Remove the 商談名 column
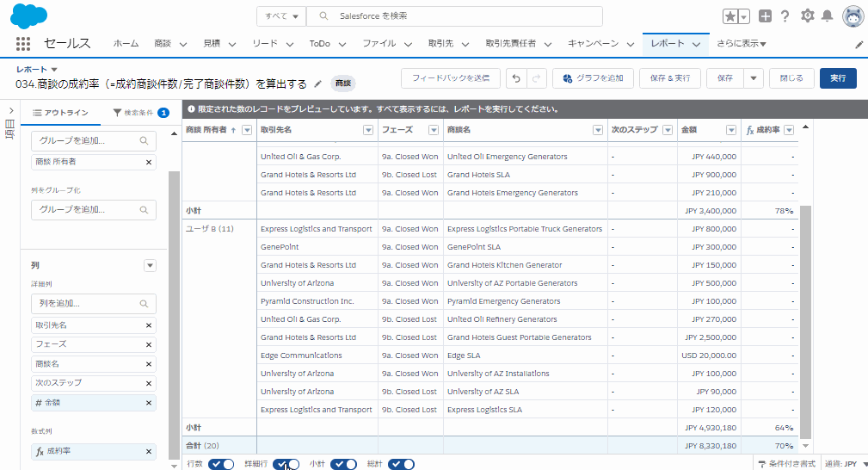 (x=148, y=364)
